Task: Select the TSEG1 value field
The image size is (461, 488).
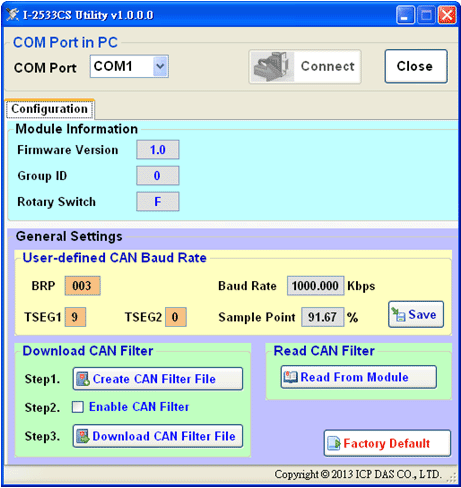Action: coord(75,317)
